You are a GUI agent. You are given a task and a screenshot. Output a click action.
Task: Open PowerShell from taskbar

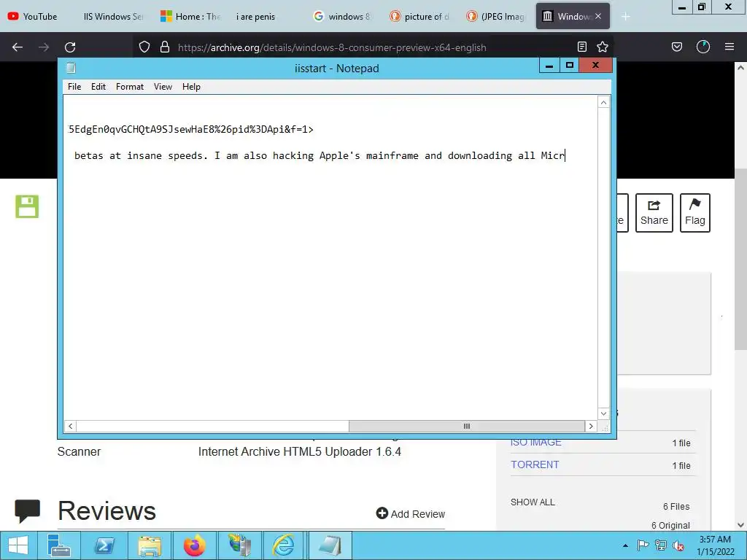pos(104,545)
